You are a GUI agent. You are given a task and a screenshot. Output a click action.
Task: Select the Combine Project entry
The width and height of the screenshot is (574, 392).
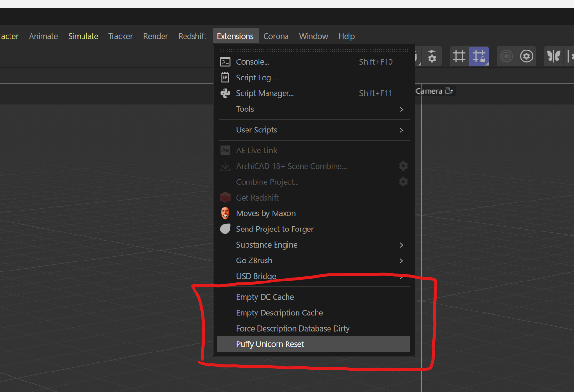(314, 182)
